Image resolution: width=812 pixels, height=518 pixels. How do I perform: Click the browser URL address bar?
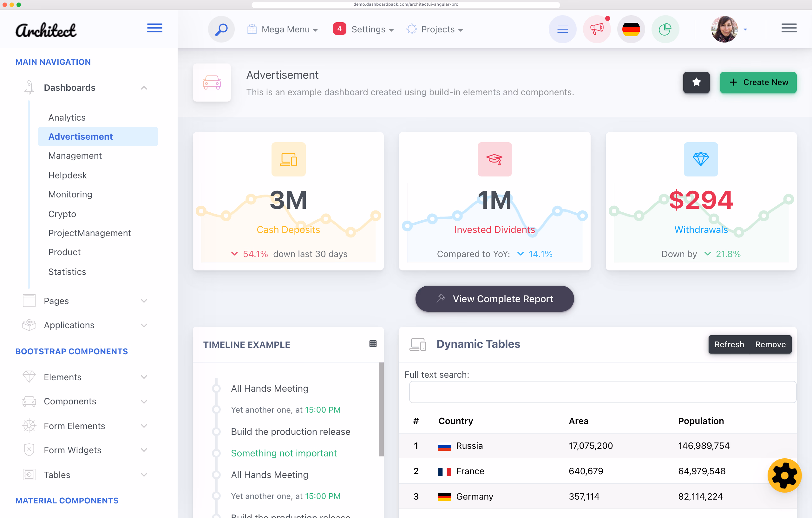click(406, 4)
